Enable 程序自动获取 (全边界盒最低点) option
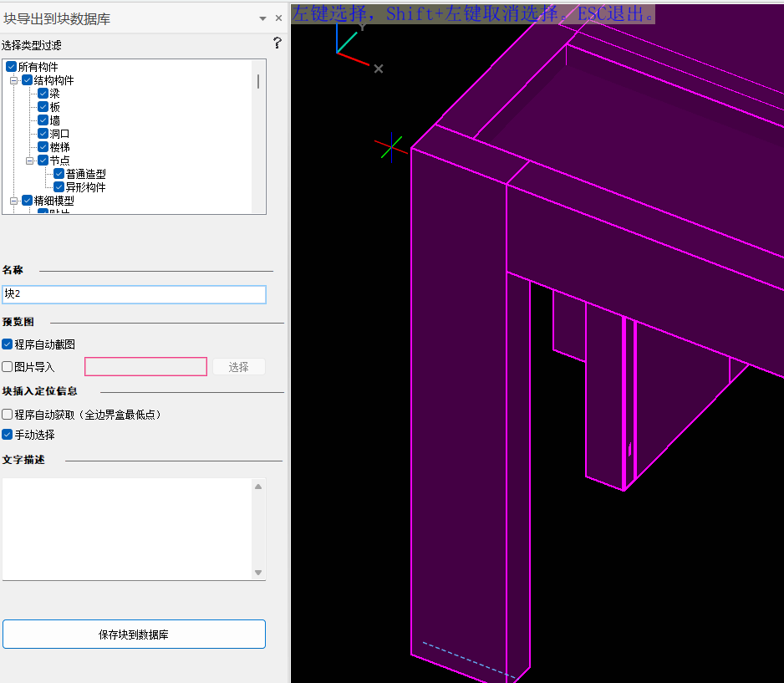The image size is (784, 683). click(8, 415)
